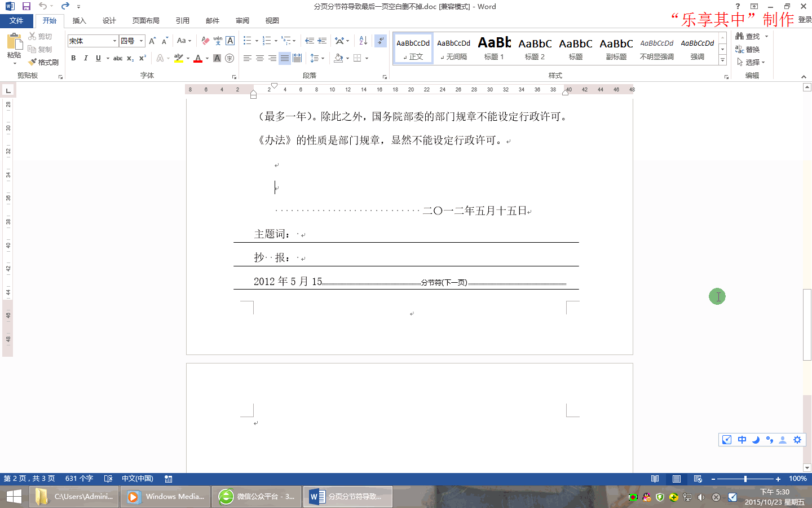812x508 pixels.
Task: Switch to Read Mode in the status bar
Action: tap(655, 479)
